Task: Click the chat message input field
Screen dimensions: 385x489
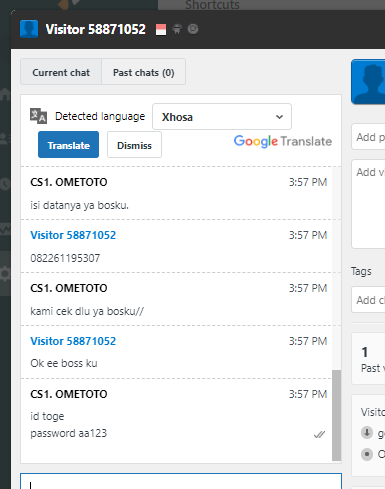Action: tap(181, 481)
